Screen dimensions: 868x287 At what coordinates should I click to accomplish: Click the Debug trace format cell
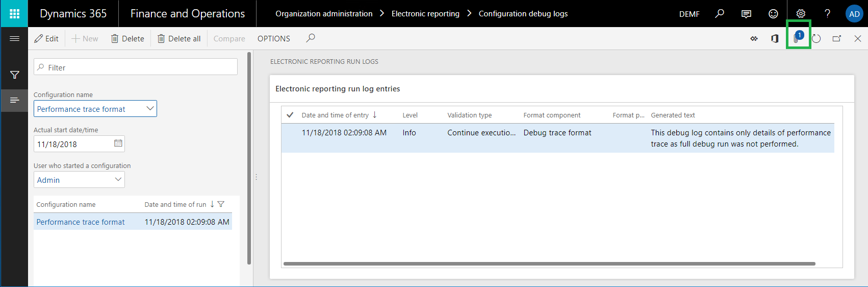click(557, 133)
